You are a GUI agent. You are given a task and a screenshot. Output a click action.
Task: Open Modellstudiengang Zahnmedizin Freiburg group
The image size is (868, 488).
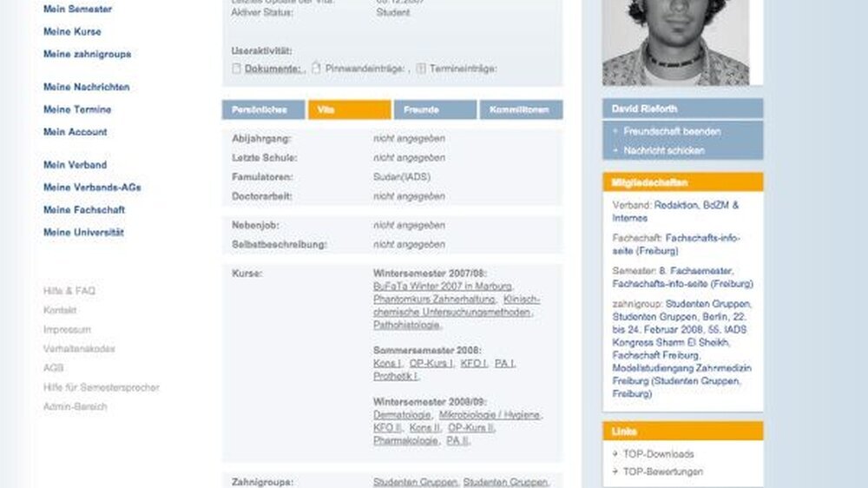[681, 374]
